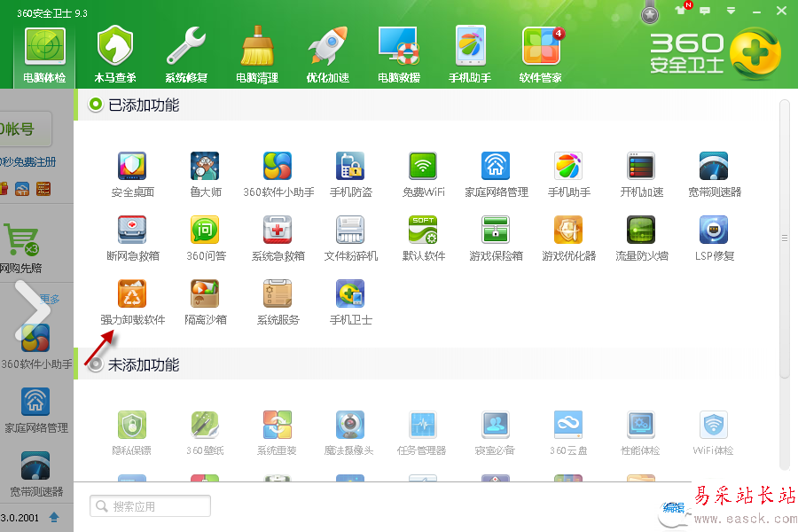Open 默认软件 settings tool
The image size is (798, 532).
click(x=424, y=239)
